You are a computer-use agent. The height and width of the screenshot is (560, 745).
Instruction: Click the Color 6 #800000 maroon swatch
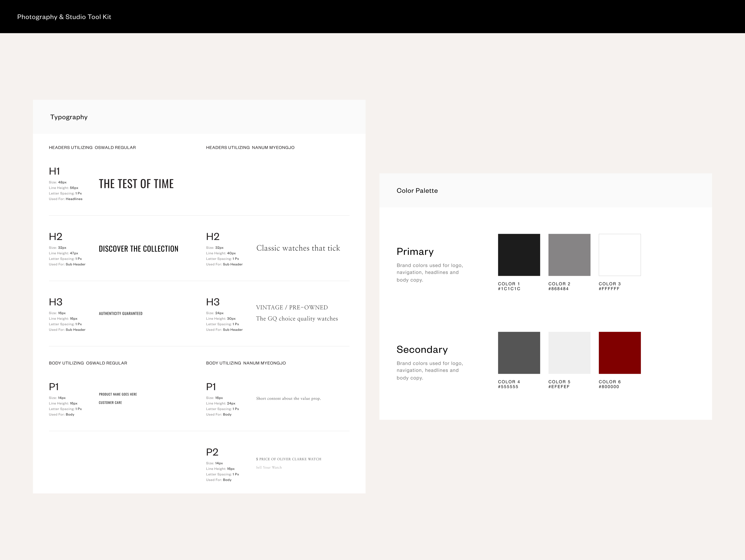619,353
